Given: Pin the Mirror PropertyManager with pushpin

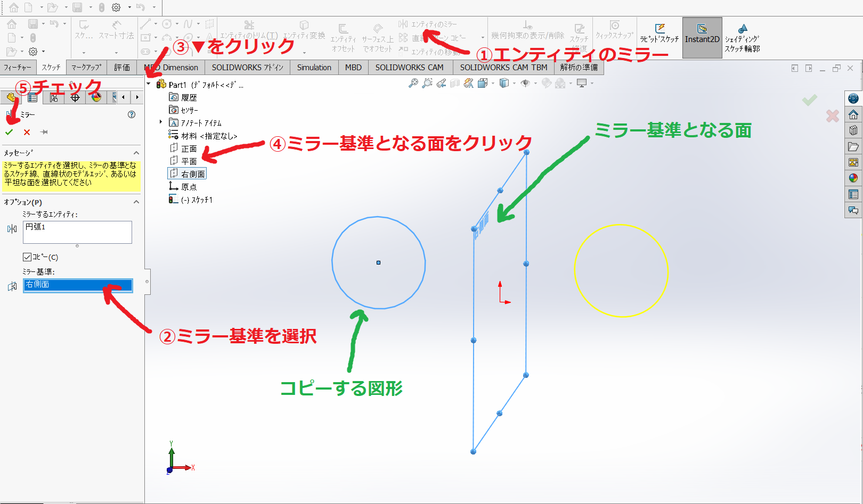Looking at the screenshot, I should [44, 132].
